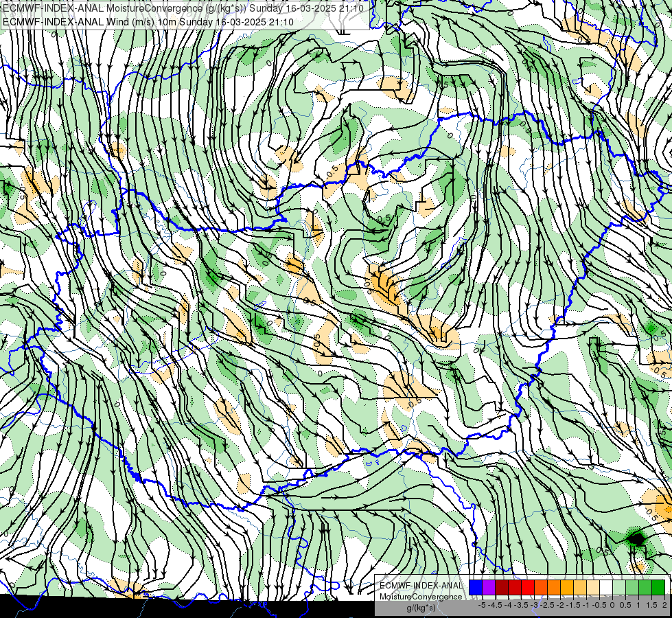Click the -4.5 legend tick label

(495, 605)
